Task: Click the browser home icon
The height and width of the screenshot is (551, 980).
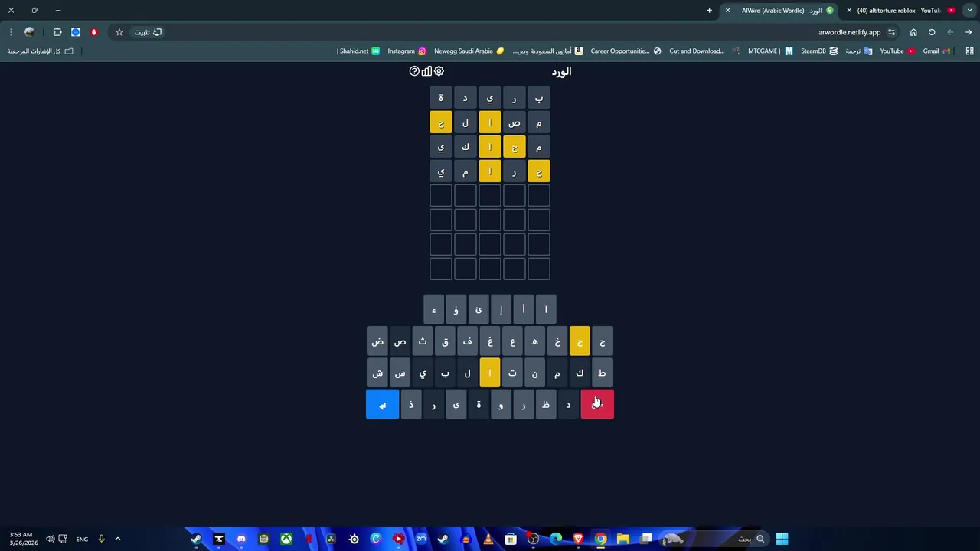Action: (913, 32)
